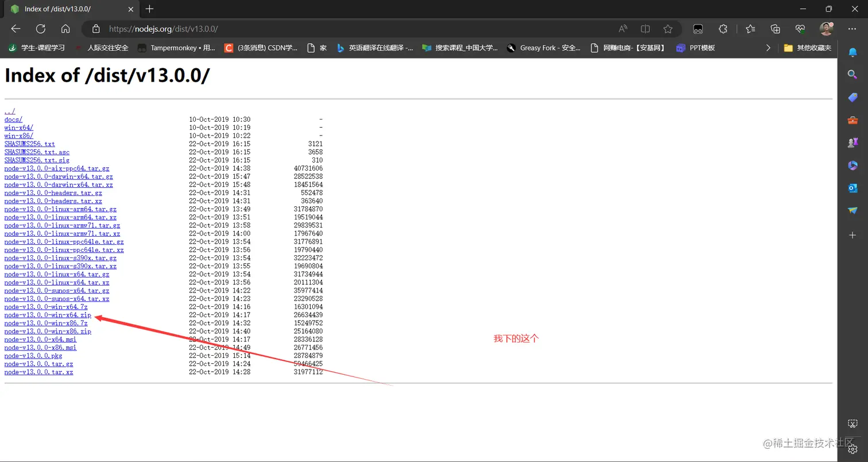
Task: Open sidebar Outlook icon
Action: point(852,188)
